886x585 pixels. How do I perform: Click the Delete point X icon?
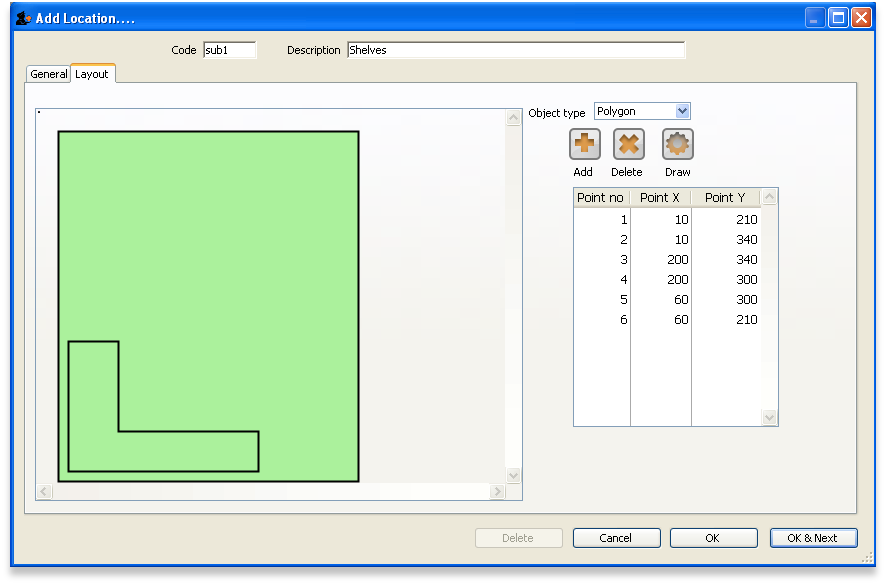(628, 145)
